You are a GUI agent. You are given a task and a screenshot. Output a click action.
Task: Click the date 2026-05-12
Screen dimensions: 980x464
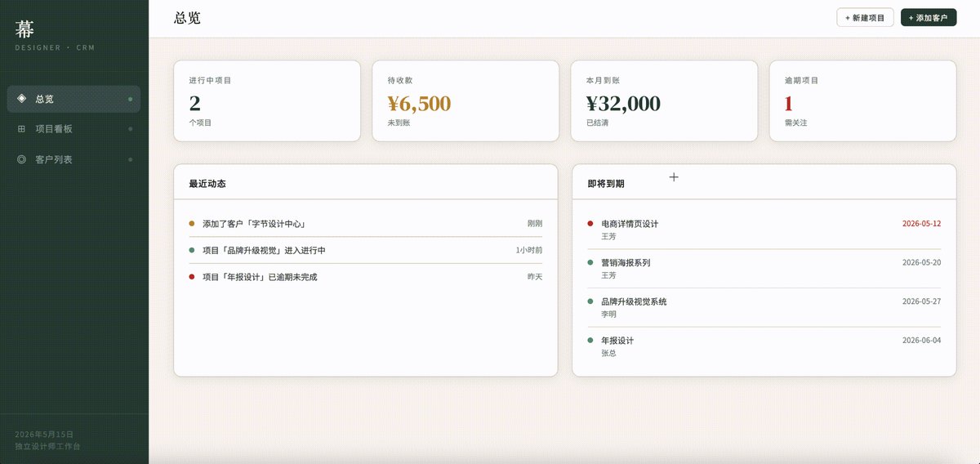tap(921, 224)
